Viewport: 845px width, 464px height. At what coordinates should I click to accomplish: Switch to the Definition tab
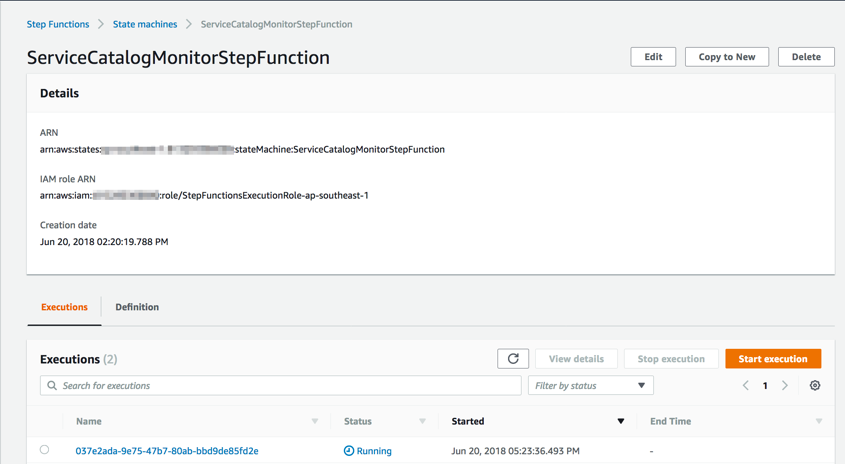(x=137, y=307)
